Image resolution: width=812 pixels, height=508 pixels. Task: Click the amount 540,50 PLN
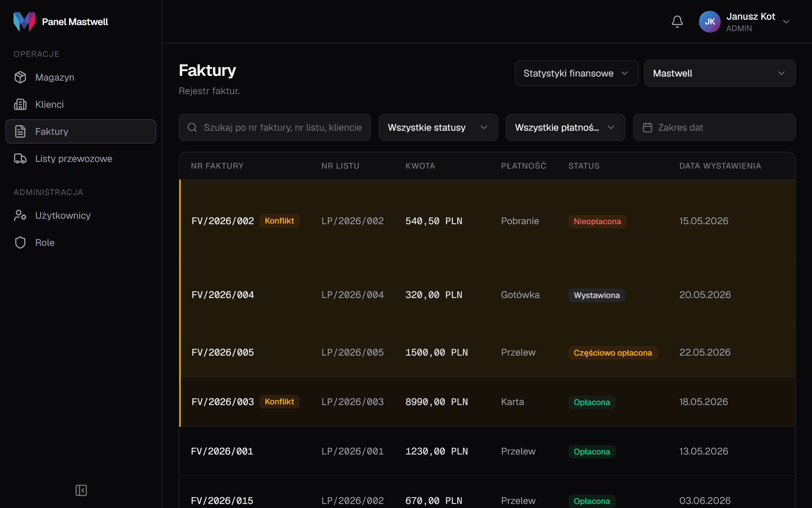[434, 221]
